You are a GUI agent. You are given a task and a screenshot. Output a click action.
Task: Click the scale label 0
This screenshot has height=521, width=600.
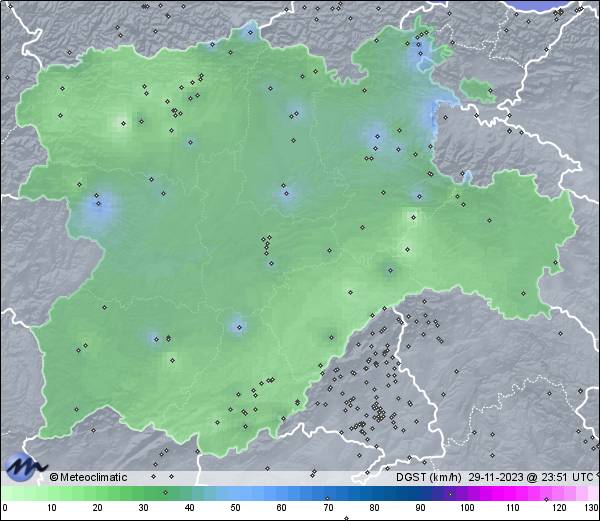(5, 508)
